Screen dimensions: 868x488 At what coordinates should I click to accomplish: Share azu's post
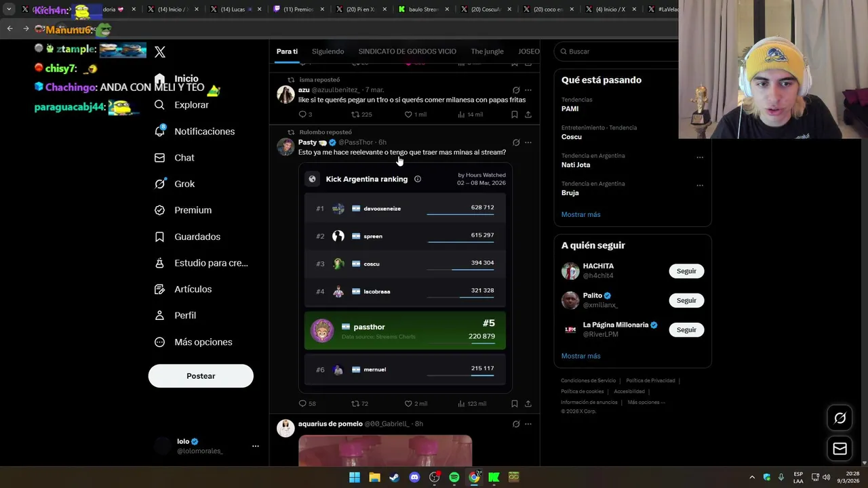point(528,115)
